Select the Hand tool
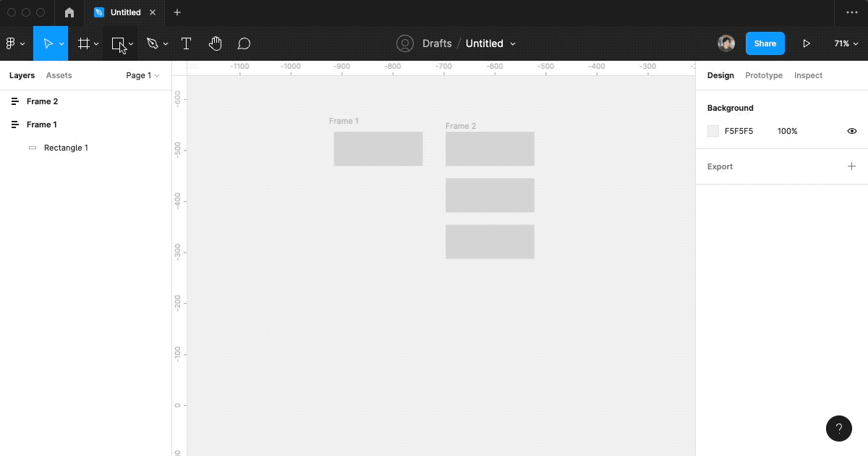Viewport: 868px width, 456px height. pyautogui.click(x=215, y=43)
